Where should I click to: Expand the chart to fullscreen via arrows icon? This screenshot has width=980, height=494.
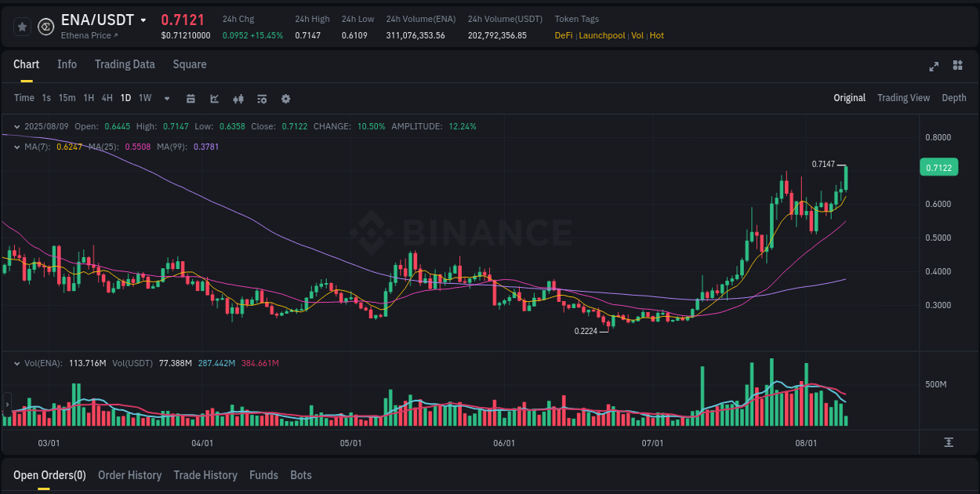pyautogui.click(x=934, y=67)
